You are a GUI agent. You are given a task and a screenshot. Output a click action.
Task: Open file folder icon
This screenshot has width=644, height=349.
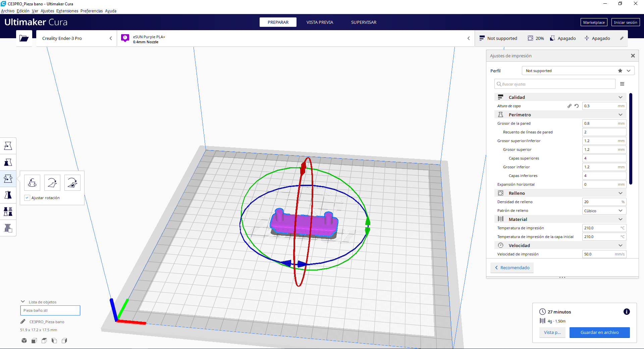[24, 38]
